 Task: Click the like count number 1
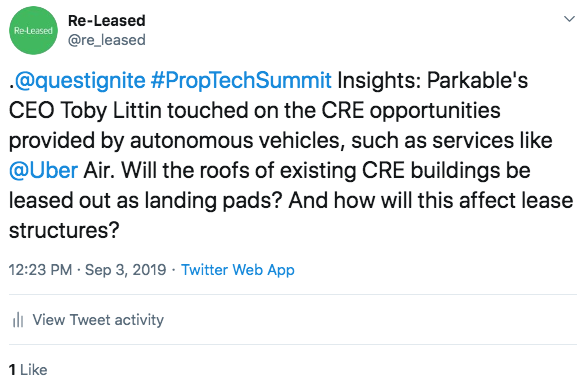(12, 370)
